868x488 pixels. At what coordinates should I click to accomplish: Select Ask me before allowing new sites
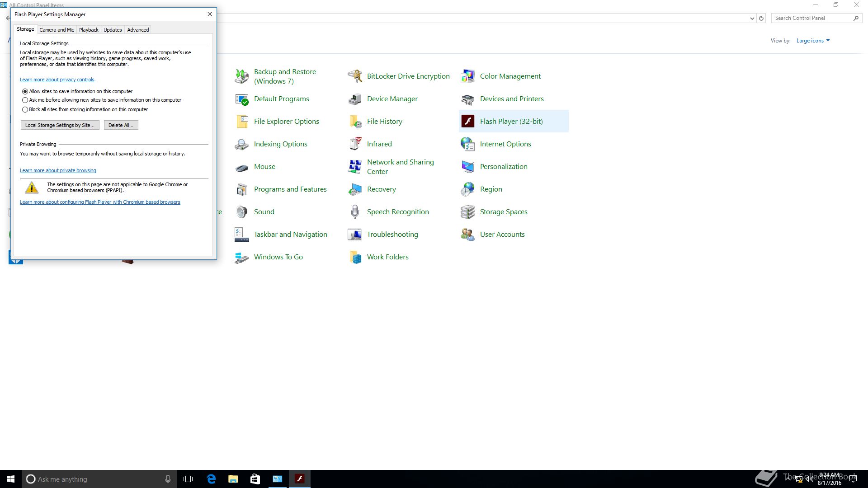pos(25,100)
